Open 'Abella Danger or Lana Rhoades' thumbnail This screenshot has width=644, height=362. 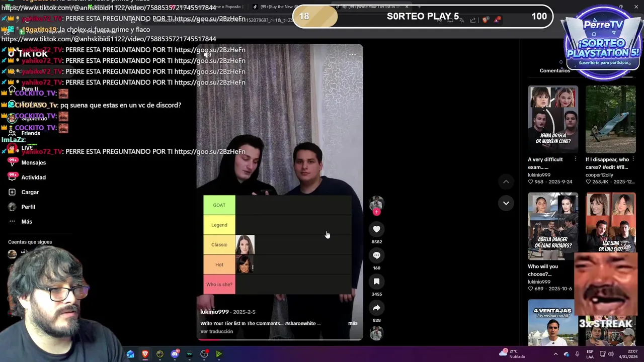553,226
